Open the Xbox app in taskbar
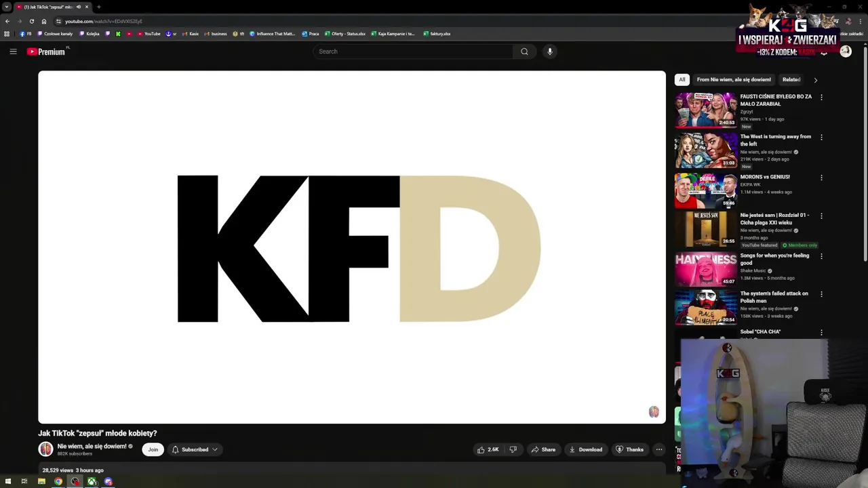The image size is (868, 488). tap(92, 481)
